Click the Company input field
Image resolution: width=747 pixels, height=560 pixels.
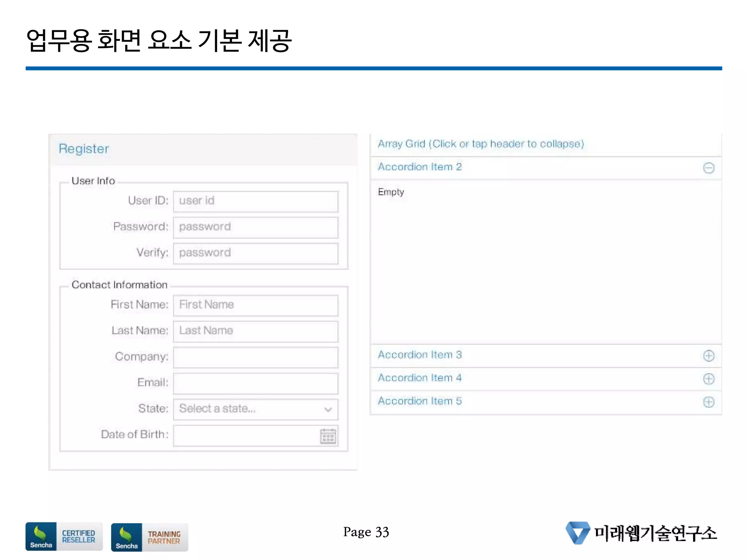point(255,357)
